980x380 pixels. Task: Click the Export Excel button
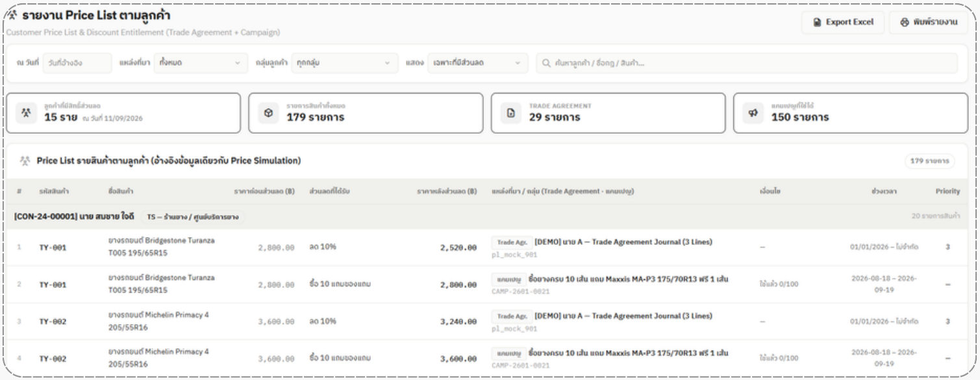(x=842, y=22)
